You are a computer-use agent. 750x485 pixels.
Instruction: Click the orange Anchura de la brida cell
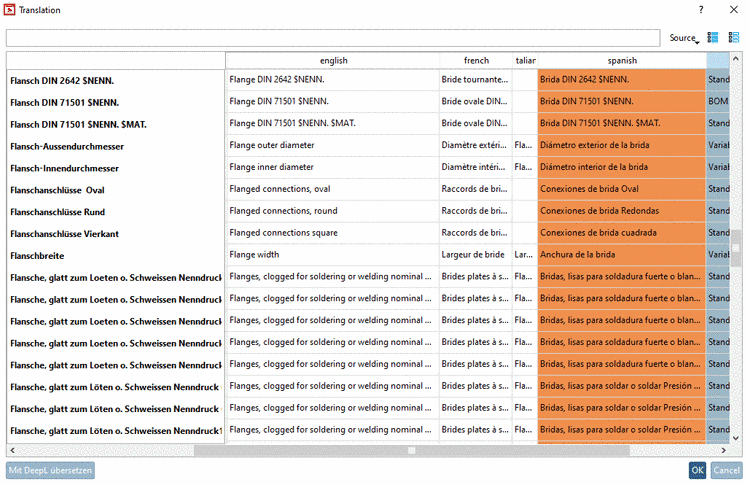click(x=621, y=255)
